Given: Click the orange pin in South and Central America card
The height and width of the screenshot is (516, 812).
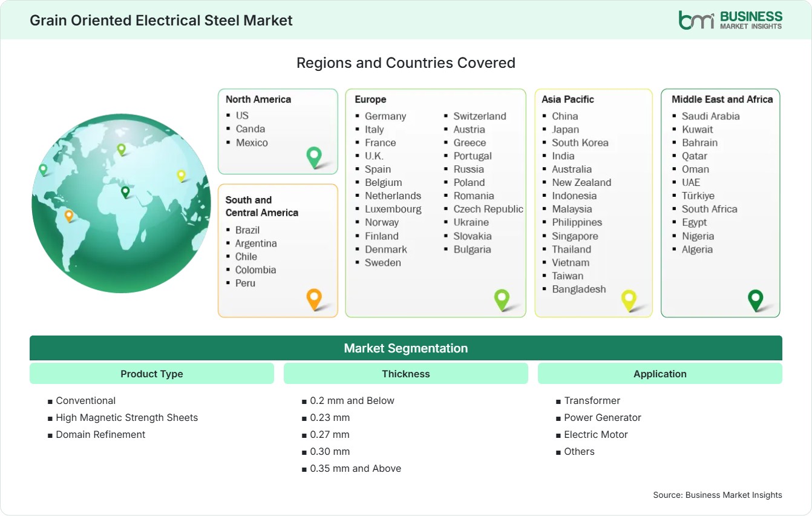Looking at the screenshot, I should [313, 299].
